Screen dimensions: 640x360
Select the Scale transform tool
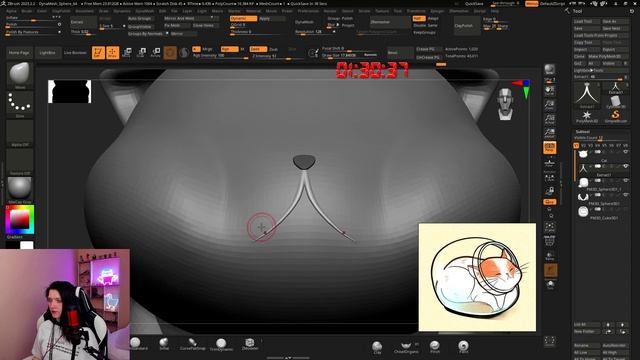[141, 53]
